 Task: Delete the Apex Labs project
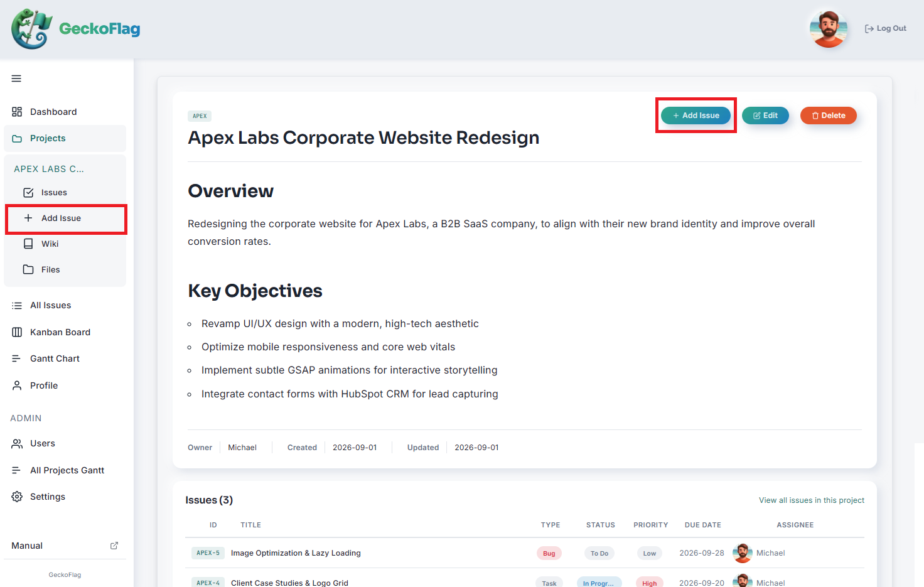tap(829, 116)
